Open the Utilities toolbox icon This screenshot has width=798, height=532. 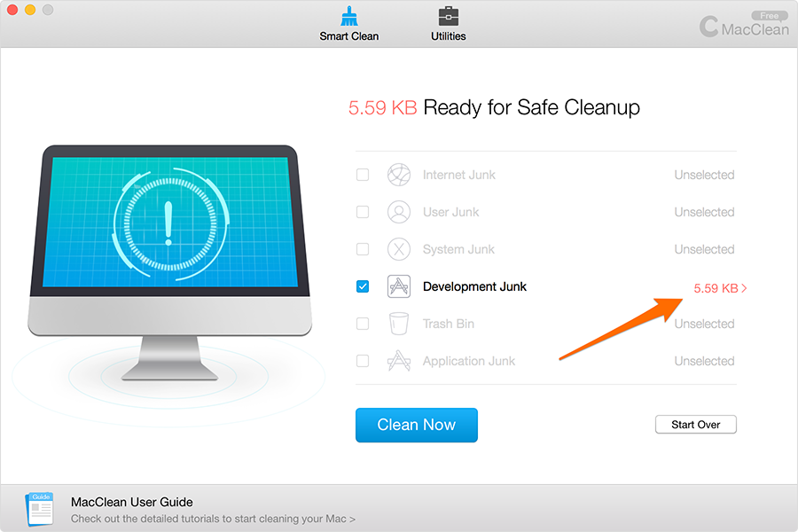point(449,16)
